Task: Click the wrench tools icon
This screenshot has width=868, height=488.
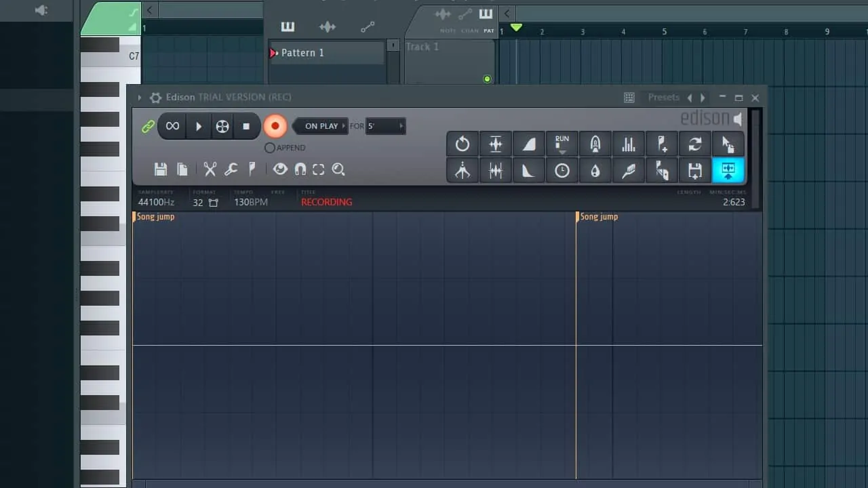Action: click(x=231, y=169)
